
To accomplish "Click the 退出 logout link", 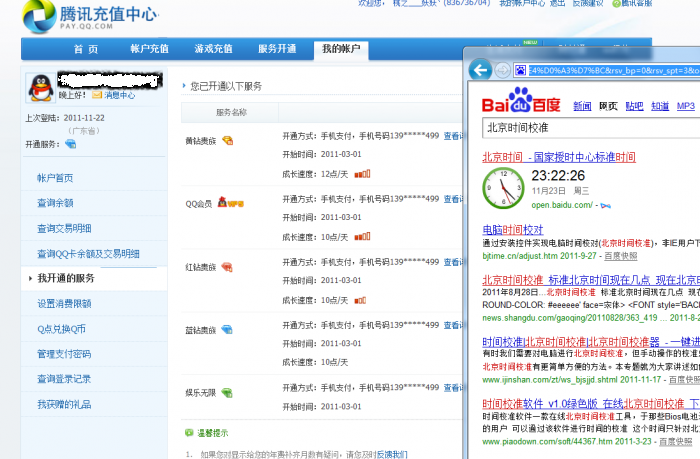I will click(x=558, y=3).
